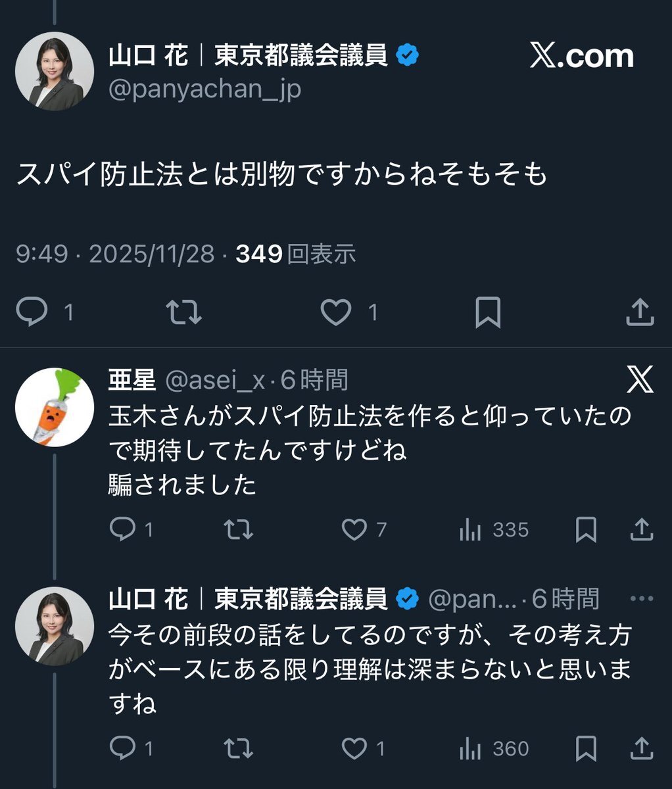672x789 pixels.
Task: Open the carrot avatar of 亜星
Action: coord(54,408)
